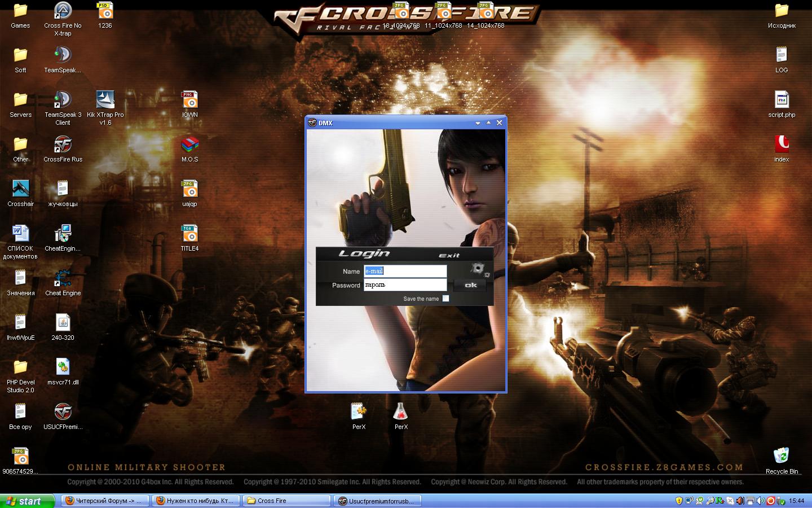This screenshot has height=508, width=812.
Task: Switch to Usucfpremiumforrusb taskbar button
Action: pyautogui.click(x=377, y=501)
